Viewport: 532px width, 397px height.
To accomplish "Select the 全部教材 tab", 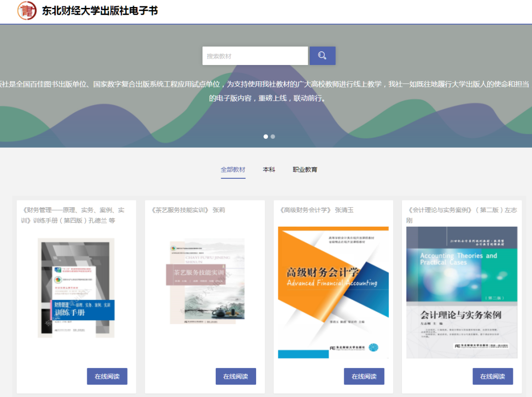I will (232, 169).
